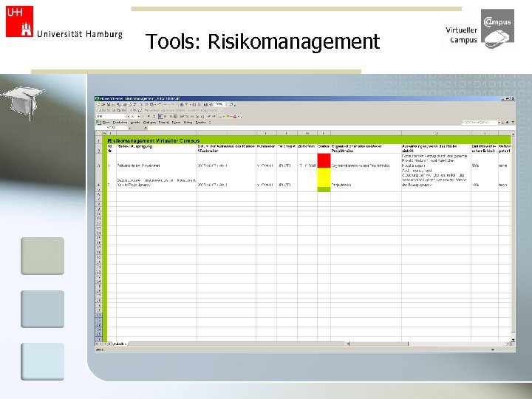Click the fill color bucket icon
The width and height of the screenshot is (532, 399).
[x=228, y=117]
